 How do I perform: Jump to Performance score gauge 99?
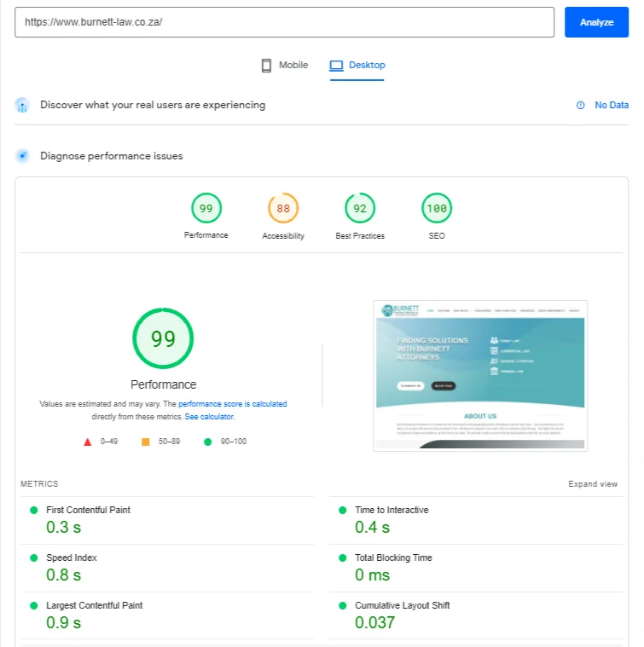(206, 208)
